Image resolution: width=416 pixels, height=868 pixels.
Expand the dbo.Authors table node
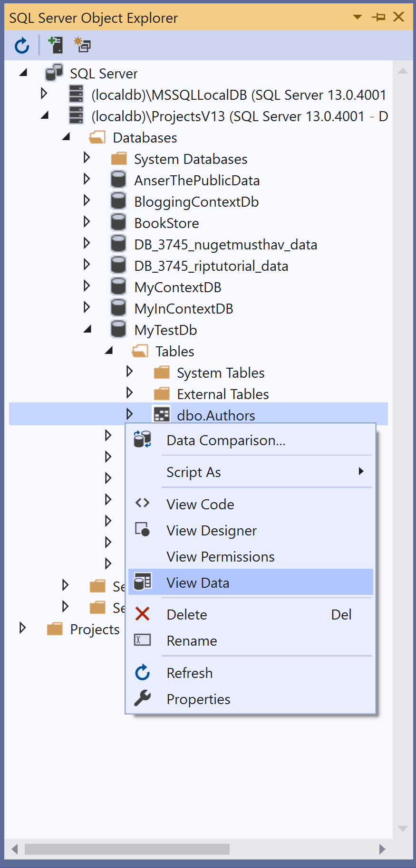(x=129, y=414)
